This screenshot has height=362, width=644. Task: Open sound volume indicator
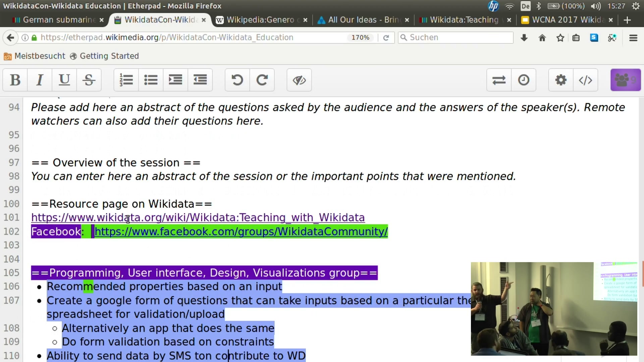(596, 6)
